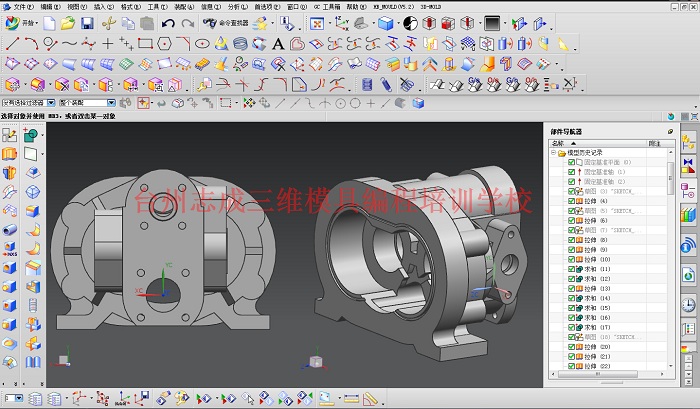Select the Arc curve tool
Image resolution: width=700 pixels, height=409 pixels.
[x=31, y=44]
